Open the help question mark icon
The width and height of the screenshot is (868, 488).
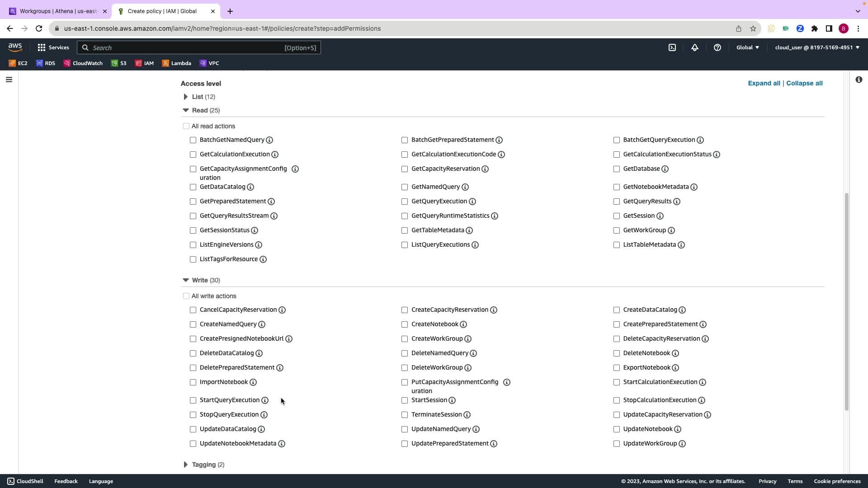(717, 47)
